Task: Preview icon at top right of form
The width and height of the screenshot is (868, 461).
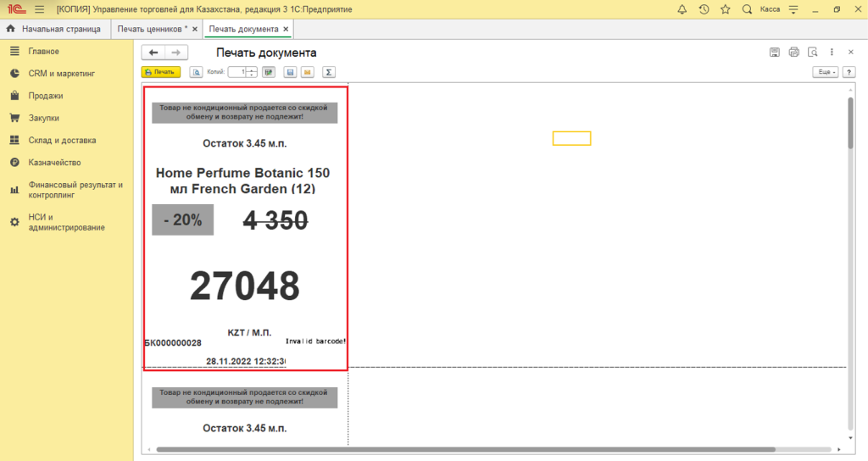Action: tap(813, 52)
